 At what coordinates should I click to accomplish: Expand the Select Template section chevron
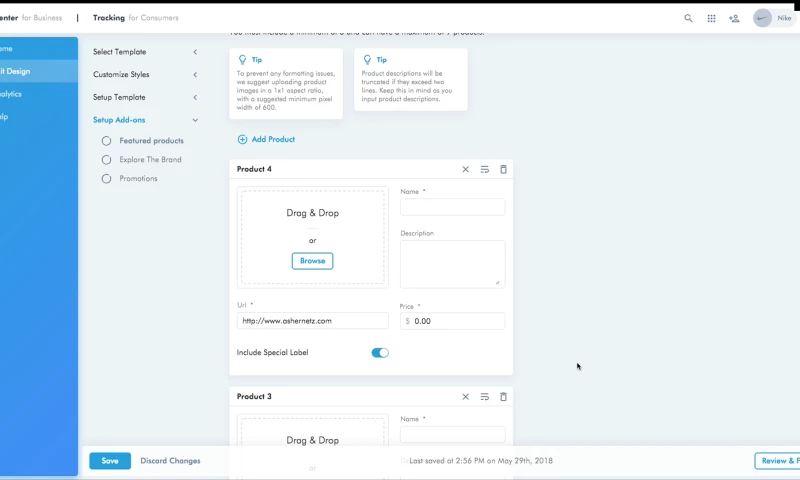coord(195,52)
